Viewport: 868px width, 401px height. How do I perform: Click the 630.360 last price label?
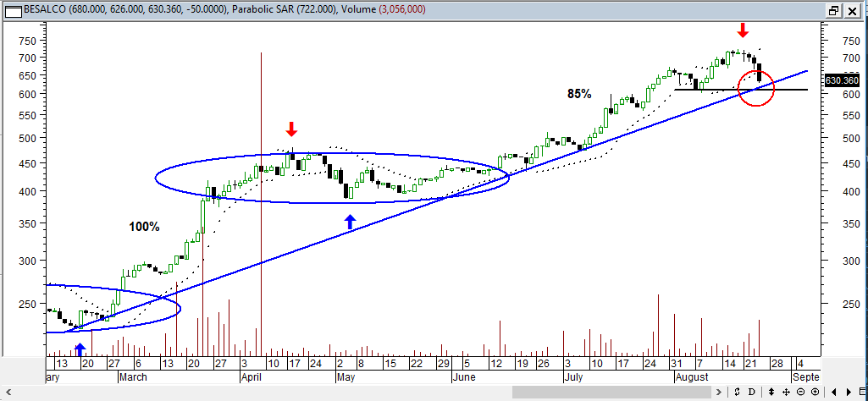(842, 80)
